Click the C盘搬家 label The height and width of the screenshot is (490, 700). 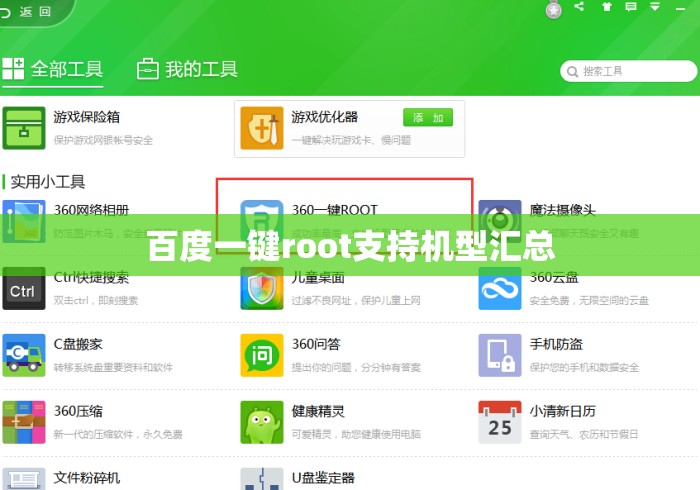pyautogui.click(x=78, y=345)
